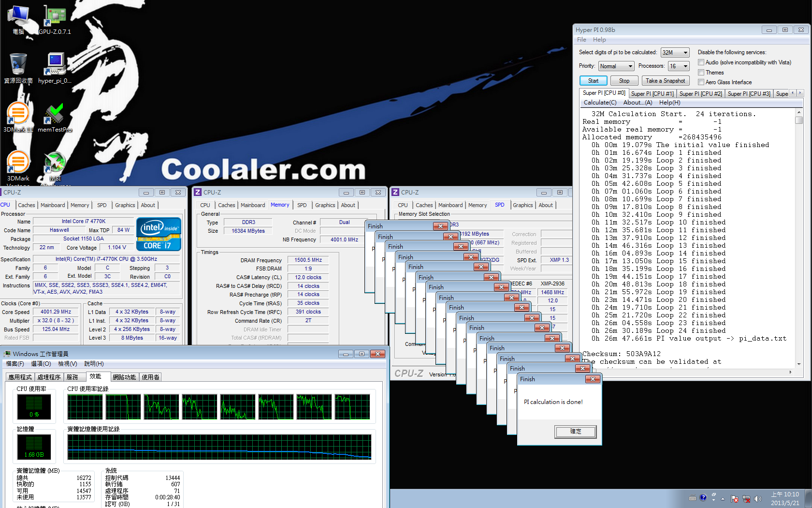Launch the memTestPro desktop shortcut
Screen dimensions: 812x508
coord(55,117)
